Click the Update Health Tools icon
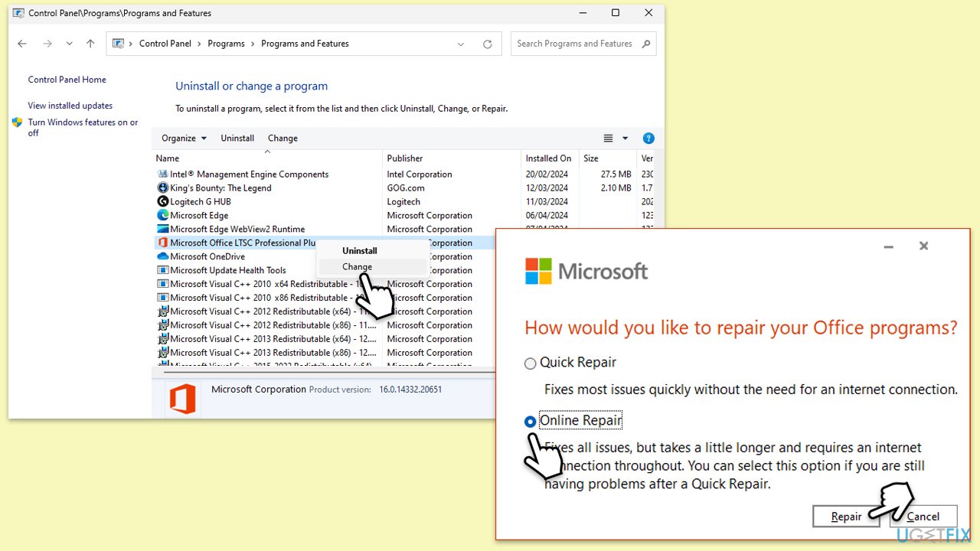The image size is (980, 551). 162,271
